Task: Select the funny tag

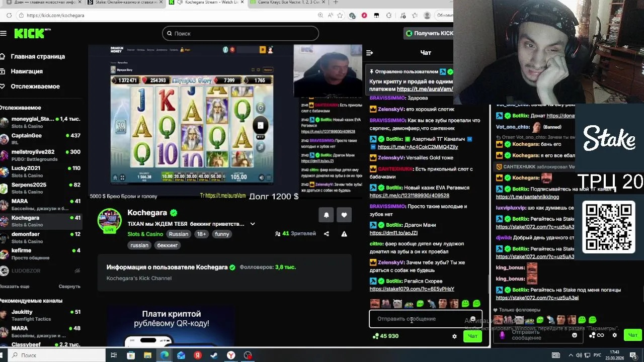Action: pyautogui.click(x=222, y=234)
